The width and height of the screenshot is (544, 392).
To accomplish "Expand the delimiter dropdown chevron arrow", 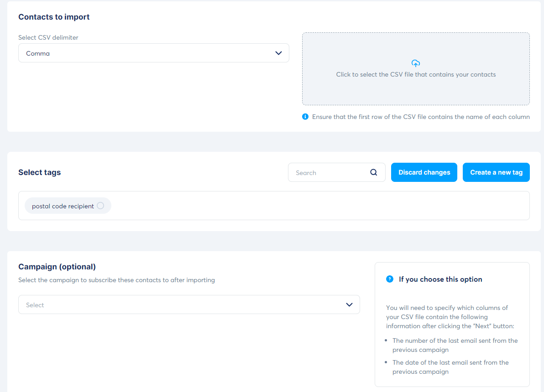I will [x=278, y=53].
